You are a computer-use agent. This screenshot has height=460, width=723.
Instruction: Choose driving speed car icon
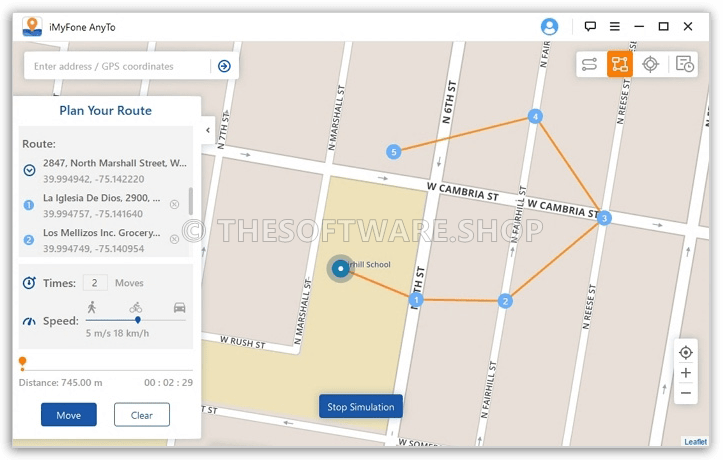pos(179,307)
